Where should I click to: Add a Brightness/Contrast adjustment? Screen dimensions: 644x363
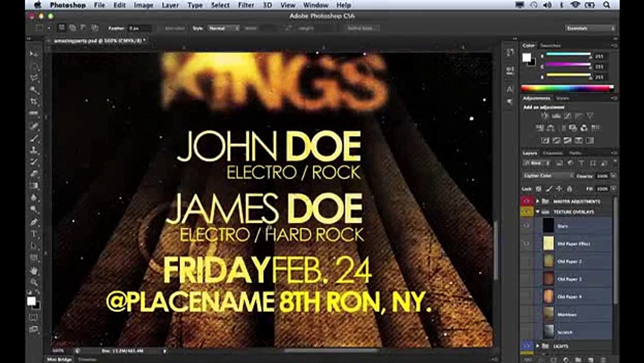coord(546,116)
